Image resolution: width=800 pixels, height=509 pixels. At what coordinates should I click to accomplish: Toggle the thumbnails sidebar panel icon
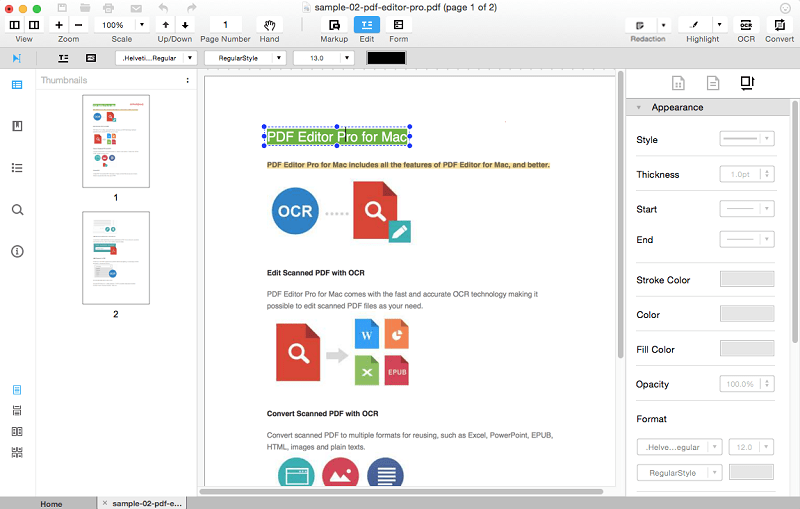click(x=17, y=85)
